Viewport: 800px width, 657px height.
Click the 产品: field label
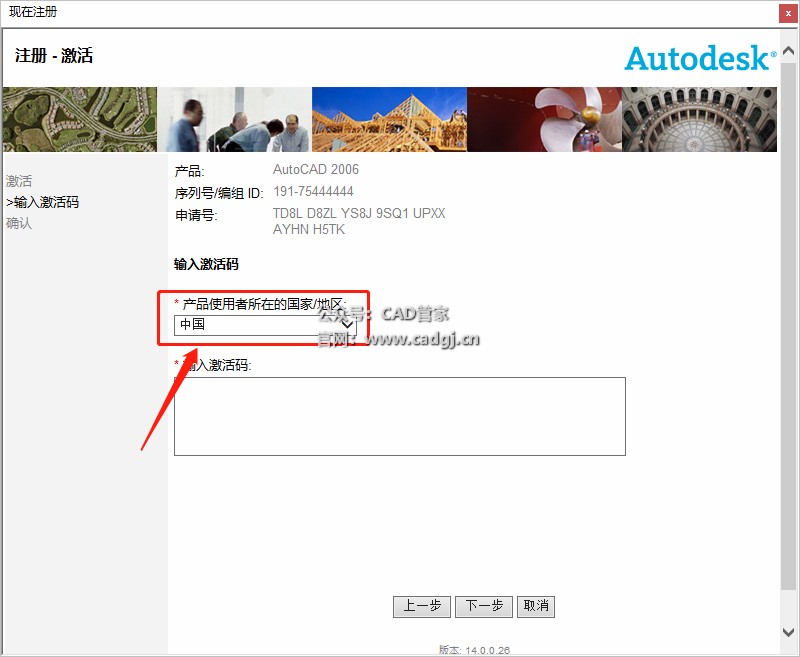[x=189, y=171]
